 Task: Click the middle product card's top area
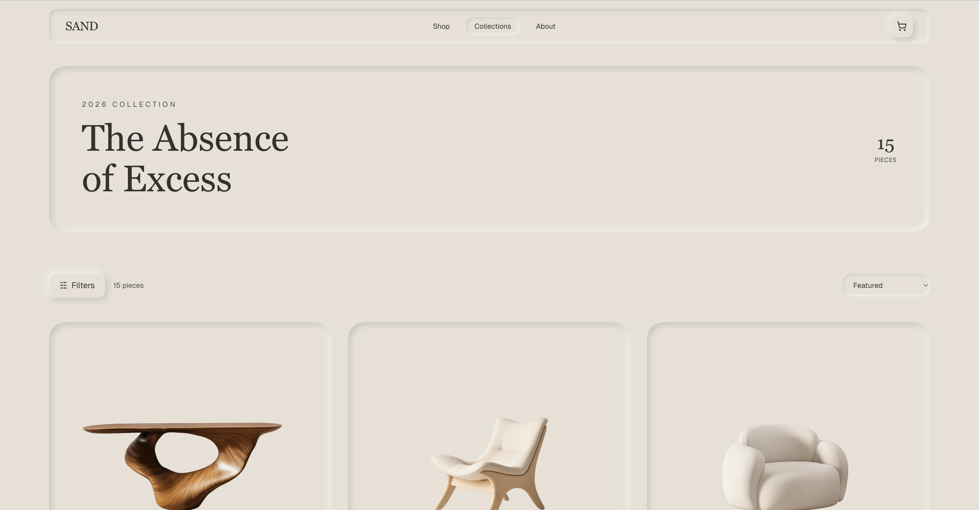click(x=489, y=361)
